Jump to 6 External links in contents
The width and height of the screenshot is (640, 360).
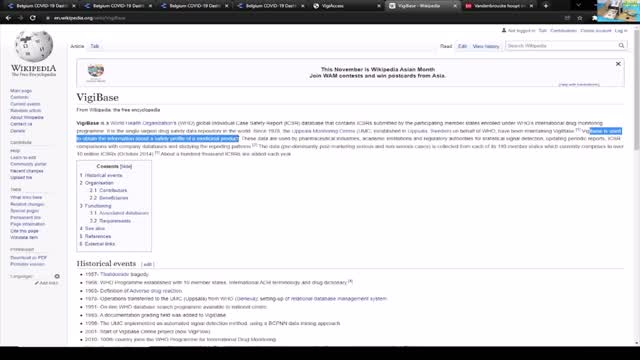coord(97,244)
